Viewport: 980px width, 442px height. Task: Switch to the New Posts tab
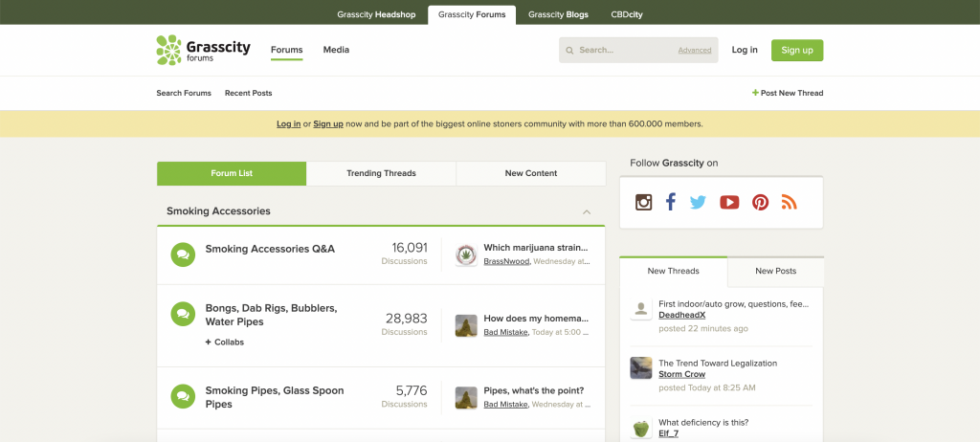point(775,271)
